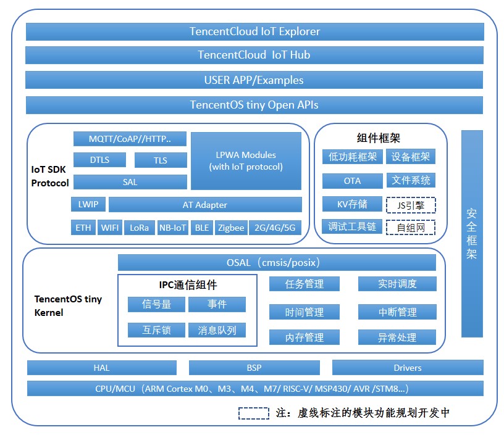This screenshot has height=435, width=504.
Task: Click the 组件框架 heading
Action: [x=379, y=138]
